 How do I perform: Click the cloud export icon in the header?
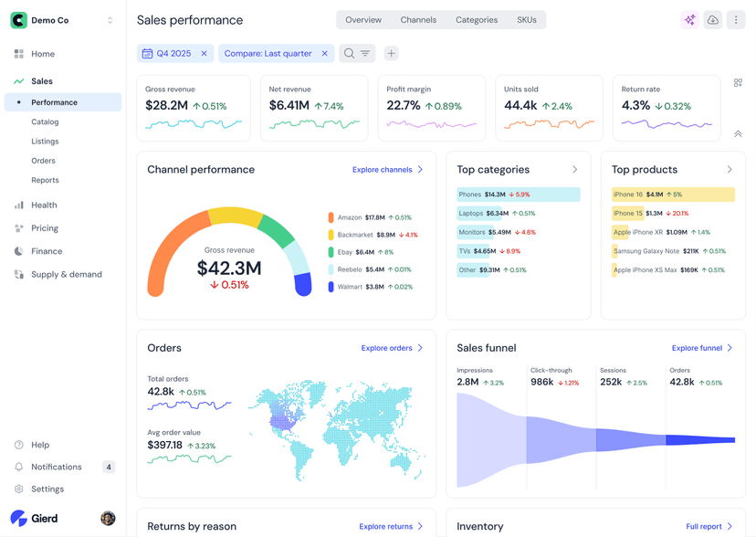pyautogui.click(x=713, y=19)
